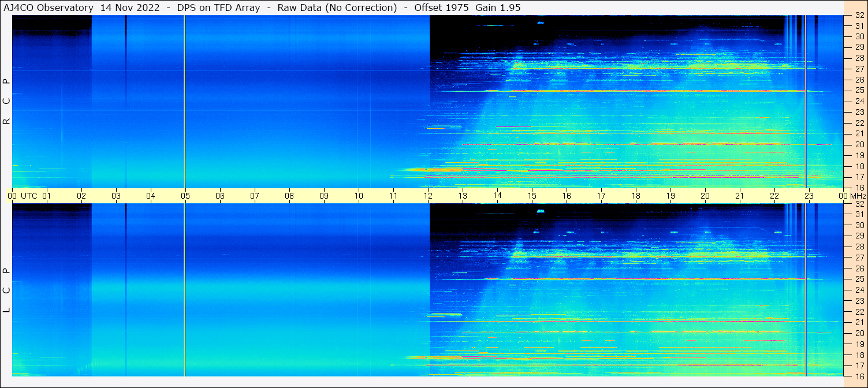Click the 20 MHz label of LCP panel

859,333
